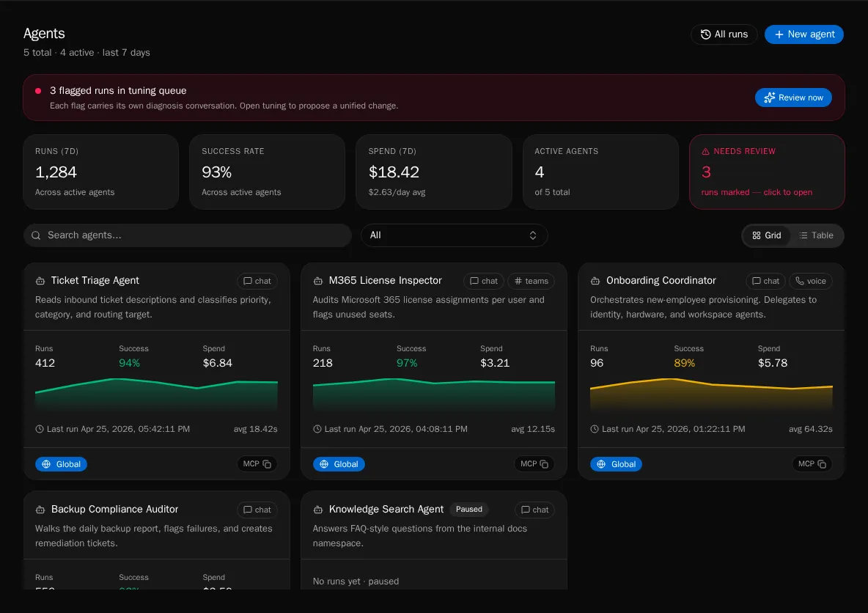
Task: Open the All filter dropdown
Action: [x=454, y=235]
